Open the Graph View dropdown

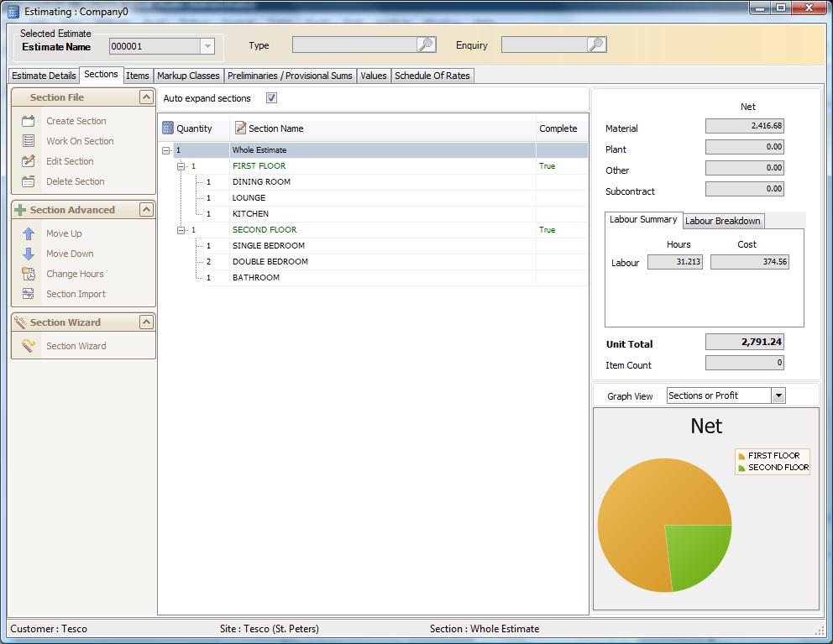(x=778, y=395)
